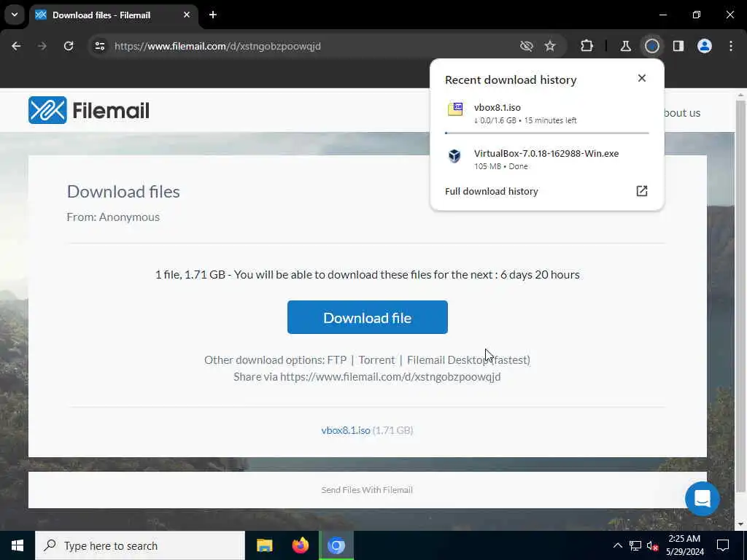Image resolution: width=747 pixels, height=560 pixels.
Task: Open File Explorer from the taskbar
Action: [x=264, y=545]
